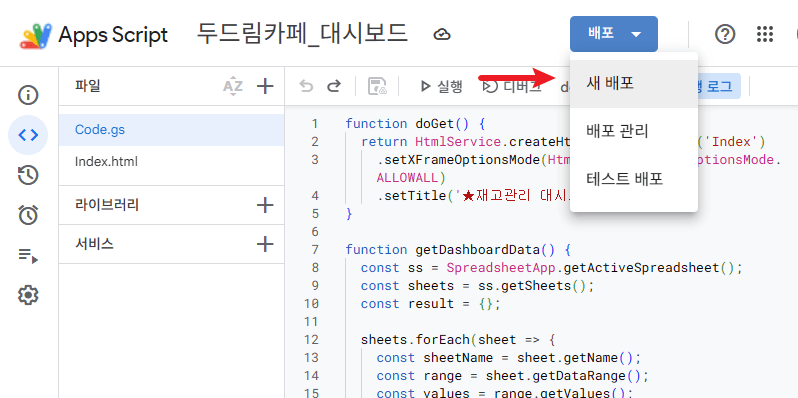Select the Code.gs file
This screenshot has width=798, height=398.
[x=172, y=130]
